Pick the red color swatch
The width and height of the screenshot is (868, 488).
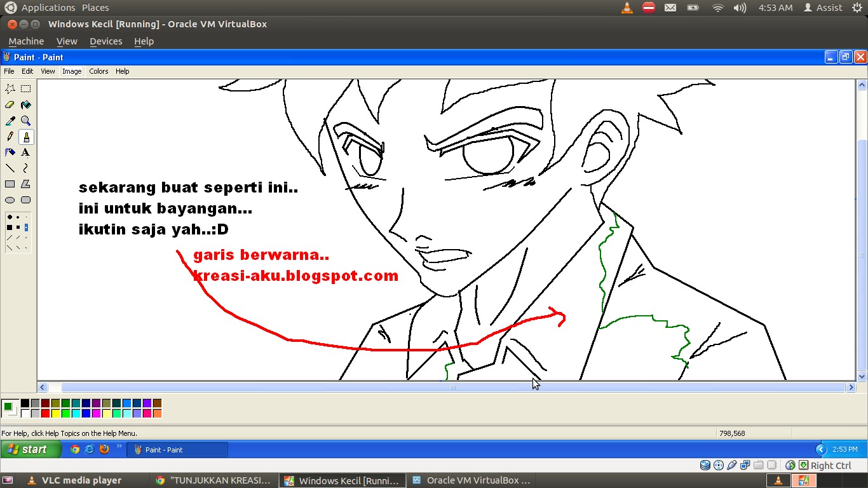tap(45, 414)
